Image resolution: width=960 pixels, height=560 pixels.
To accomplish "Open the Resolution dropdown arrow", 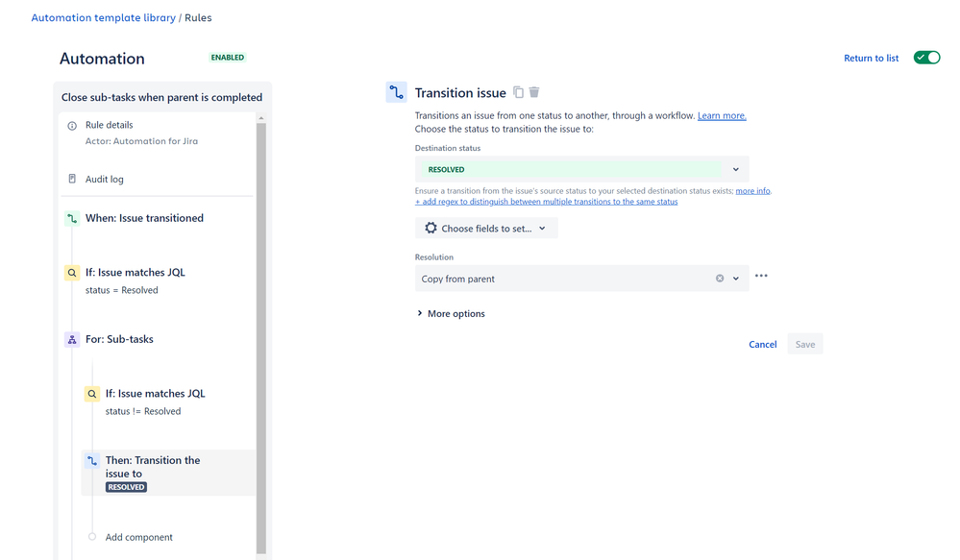I will pyautogui.click(x=736, y=279).
